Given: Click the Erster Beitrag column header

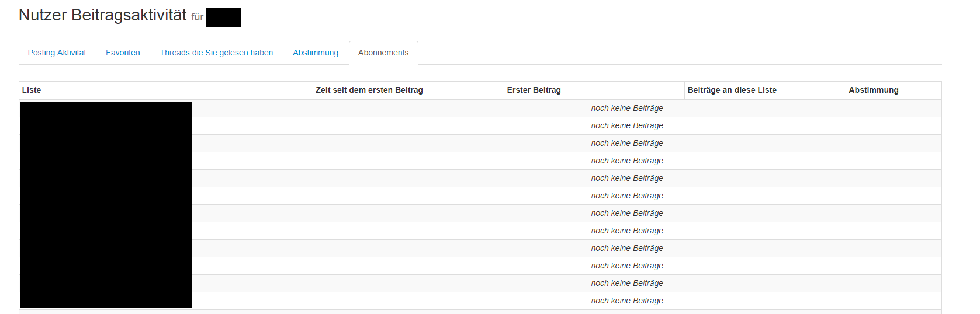Looking at the screenshot, I should pyautogui.click(x=534, y=90).
